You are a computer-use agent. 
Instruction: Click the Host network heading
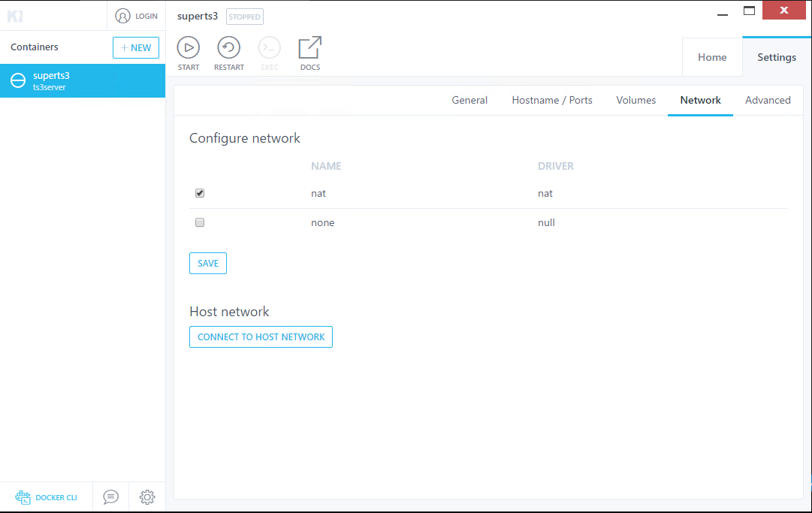click(229, 312)
